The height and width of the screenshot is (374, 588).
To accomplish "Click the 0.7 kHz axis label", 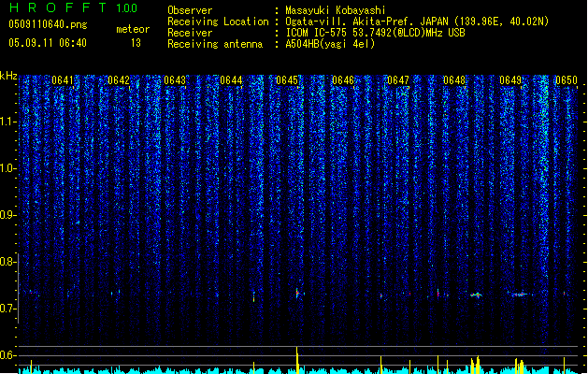I will 8,309.
